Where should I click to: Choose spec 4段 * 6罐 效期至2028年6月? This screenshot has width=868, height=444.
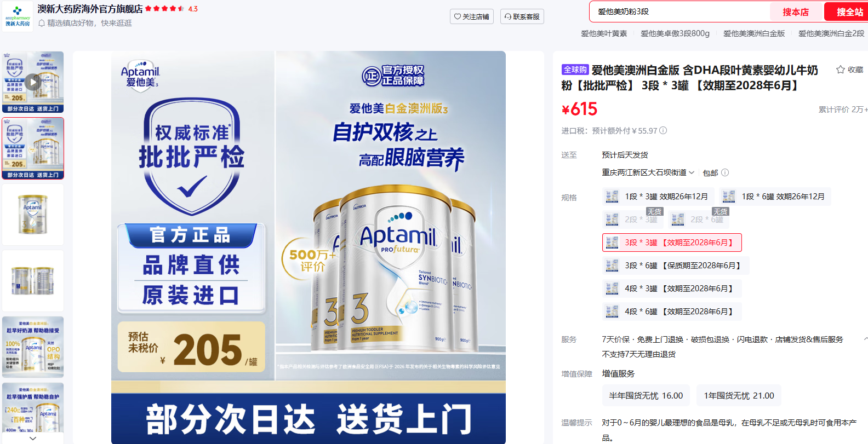coord(672,312)
